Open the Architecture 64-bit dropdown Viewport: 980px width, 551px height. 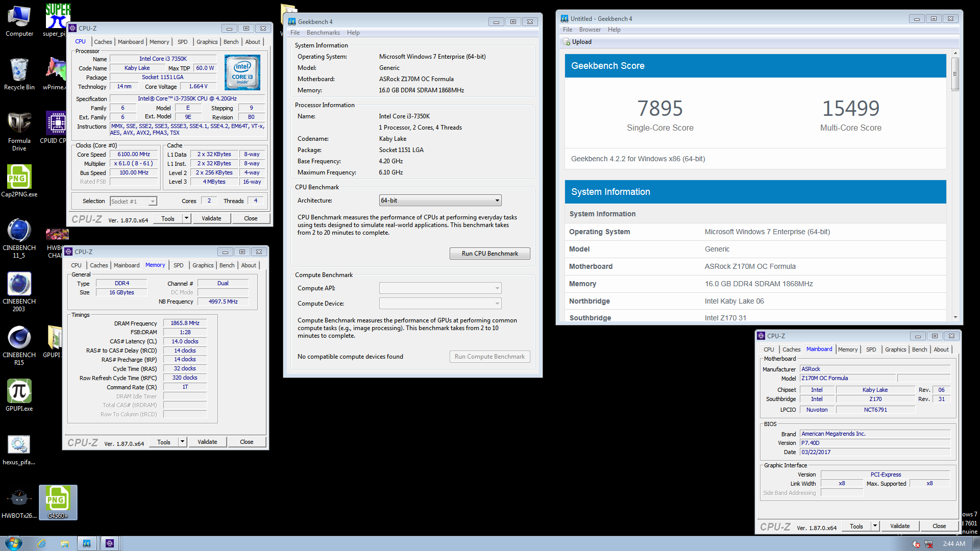440,201
